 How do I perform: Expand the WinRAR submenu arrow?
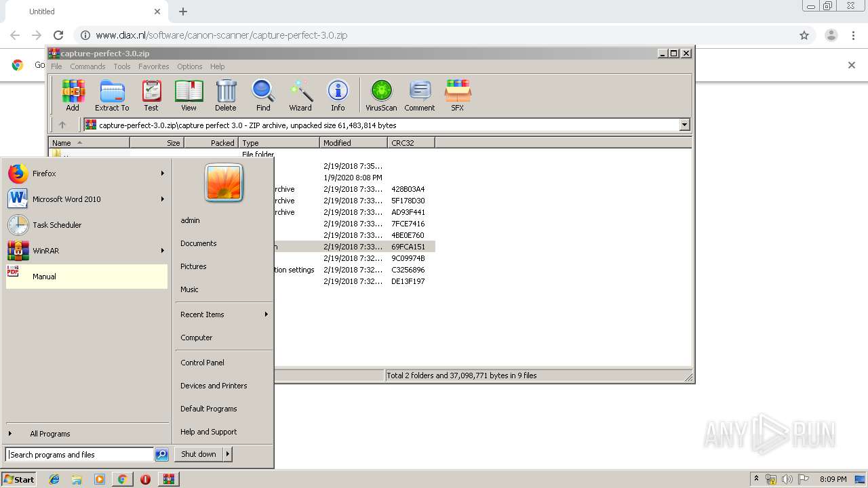point(163,251)
